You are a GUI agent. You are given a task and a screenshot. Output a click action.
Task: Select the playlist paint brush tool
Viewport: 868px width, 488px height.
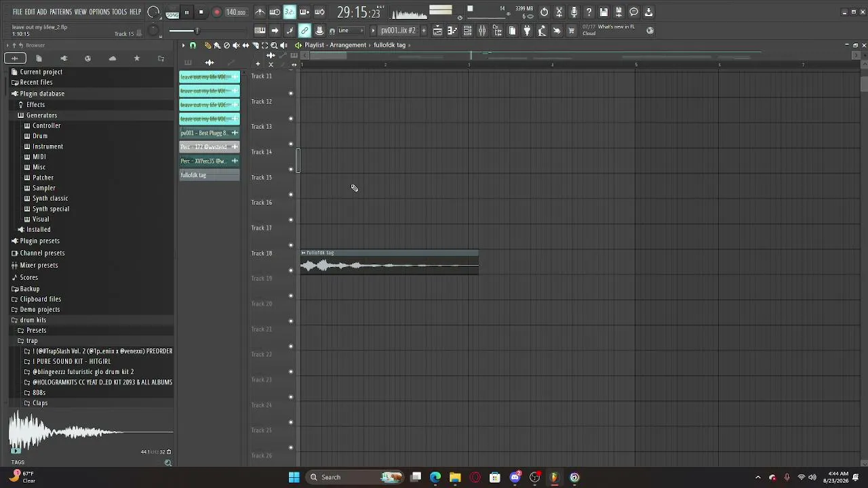coord(217,45)
